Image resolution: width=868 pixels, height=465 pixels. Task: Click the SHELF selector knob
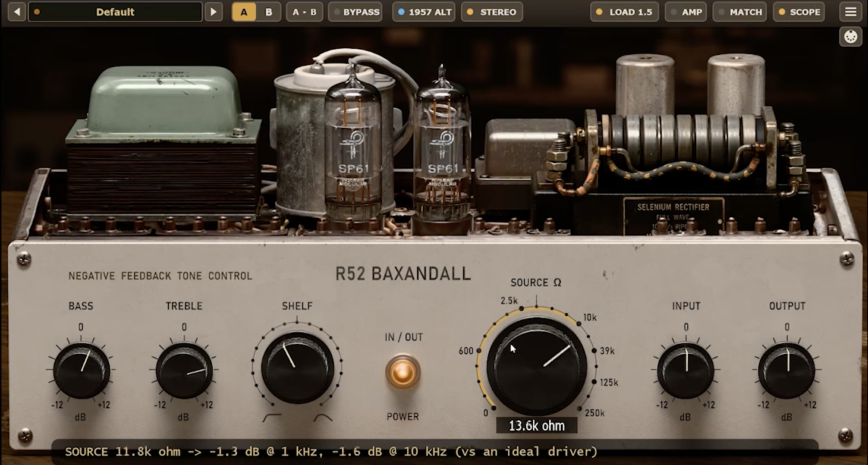coord(297,367)
